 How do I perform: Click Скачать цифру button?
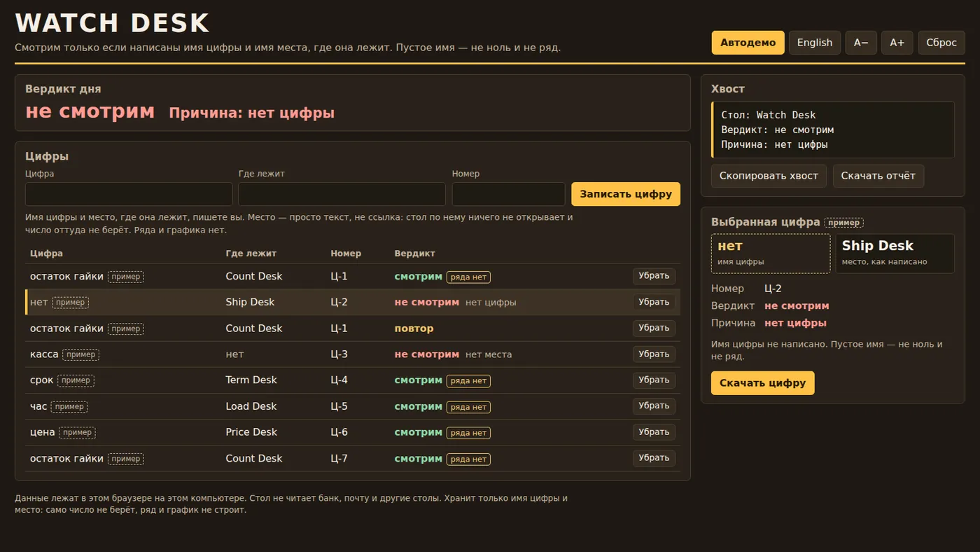click(x=762, y=383)
